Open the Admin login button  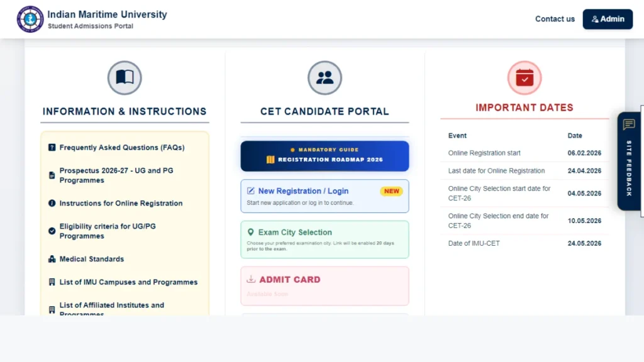(607, 19)
